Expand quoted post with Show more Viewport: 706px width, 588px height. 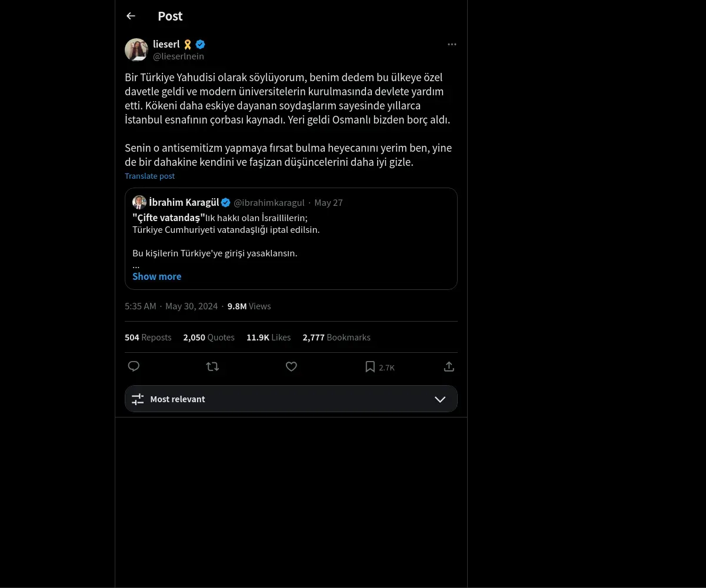(x=156, y=276)
